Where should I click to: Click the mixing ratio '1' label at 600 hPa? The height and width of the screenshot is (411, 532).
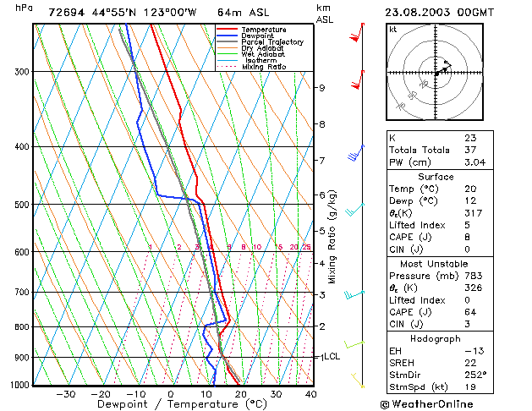point(151,247)
